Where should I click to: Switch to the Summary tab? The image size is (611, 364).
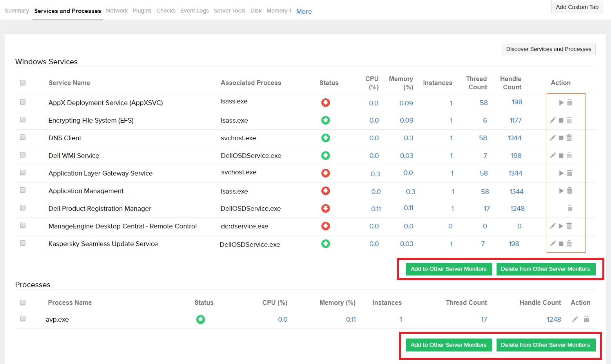click(17, 11)
